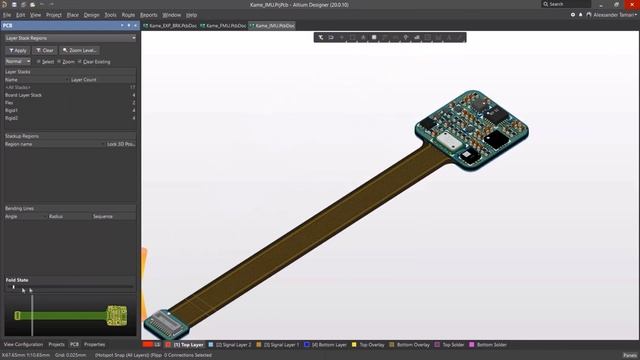
Task: Open the PCB panel options dropdown arrow
Action: [x=122, y=25]
